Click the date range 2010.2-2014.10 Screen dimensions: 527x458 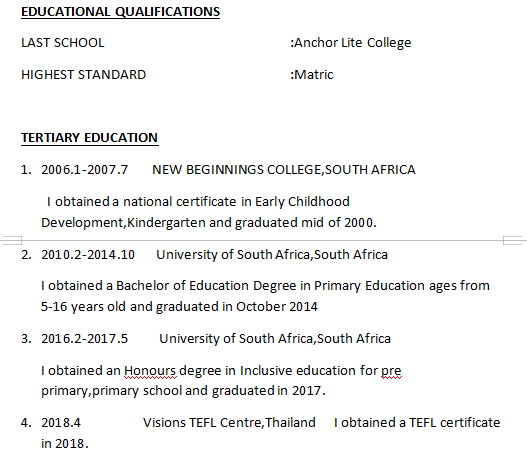coord(88,255)
